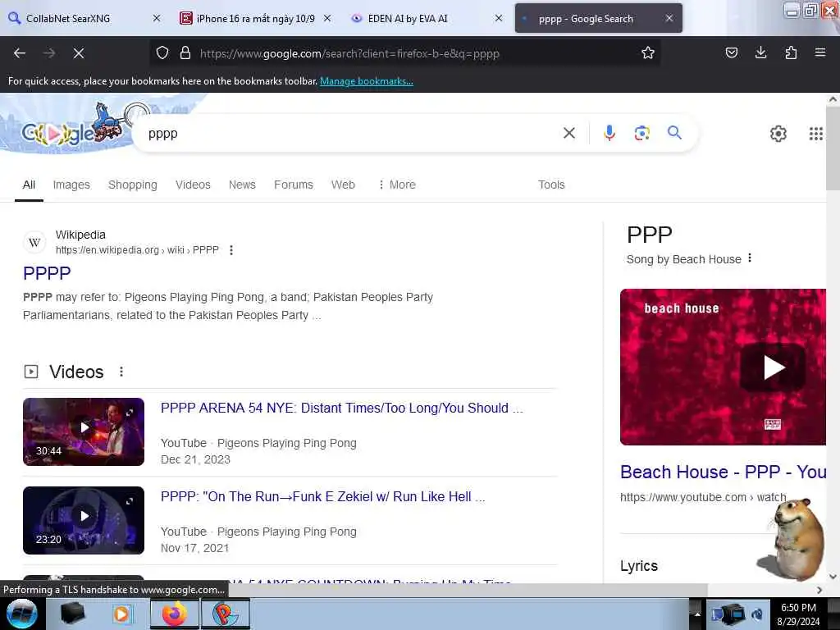
Task: Open the Firefox hamburger application menu
Action: [x=819, y=52]
